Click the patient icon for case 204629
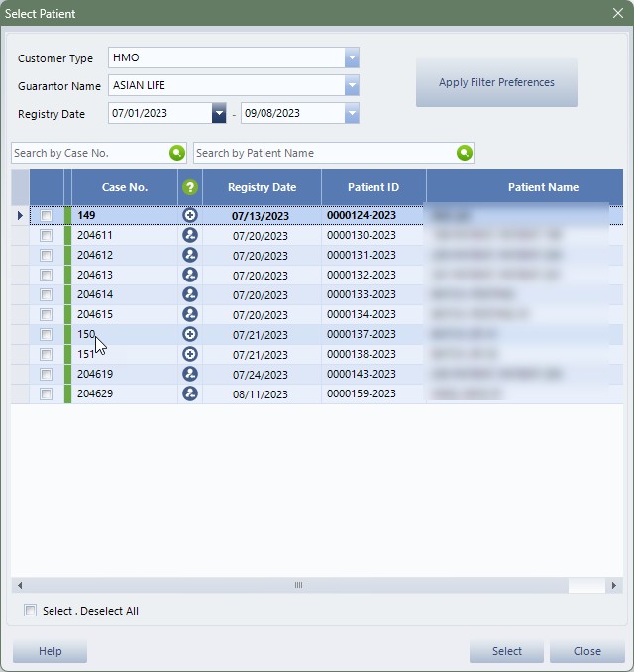 190,393
